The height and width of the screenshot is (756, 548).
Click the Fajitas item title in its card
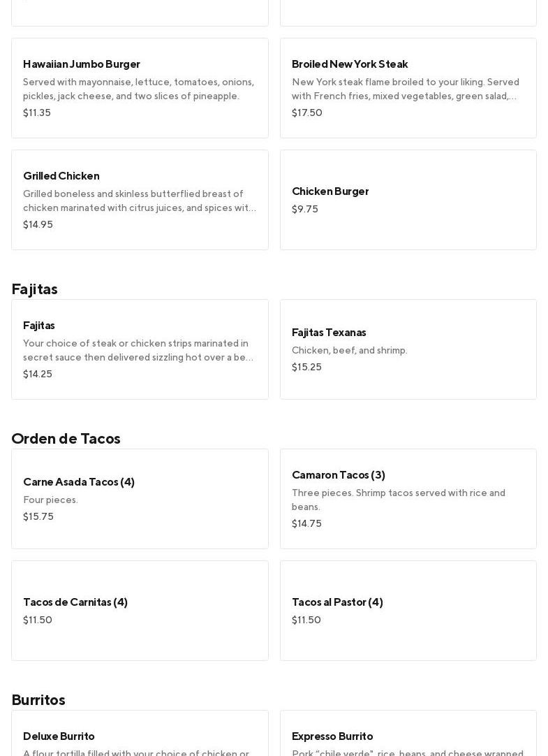click(x=39, y=326)
